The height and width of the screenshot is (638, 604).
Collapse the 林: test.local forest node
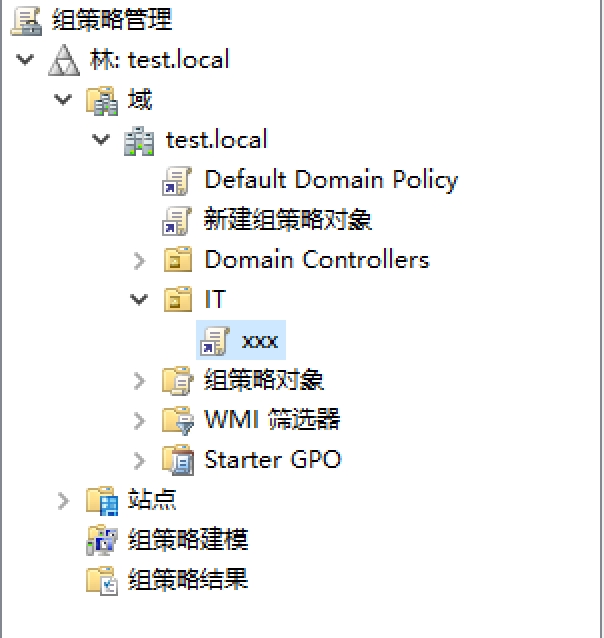tap(25, 60)
